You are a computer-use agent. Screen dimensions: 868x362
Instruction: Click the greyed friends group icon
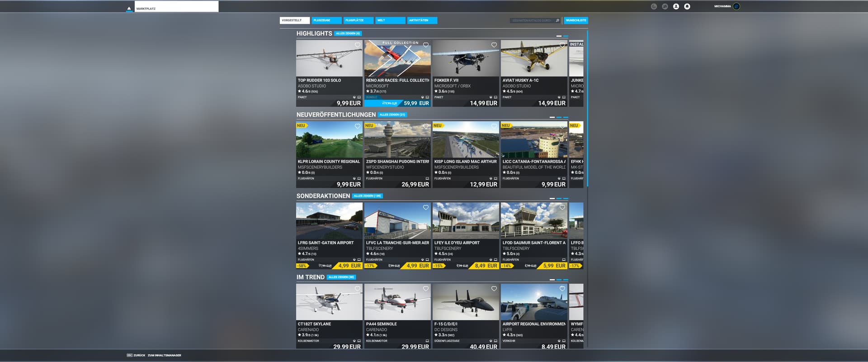click(665, 6)
